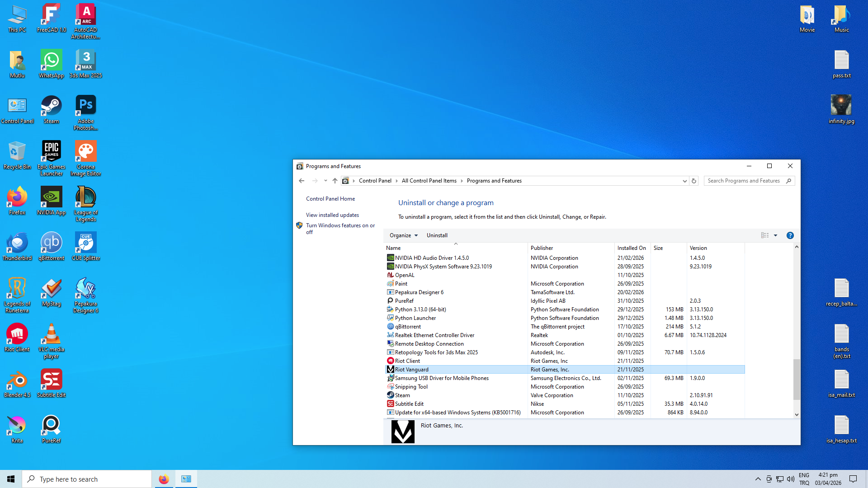Select Epic Games Launcher desktop icon

pos(51,159)
